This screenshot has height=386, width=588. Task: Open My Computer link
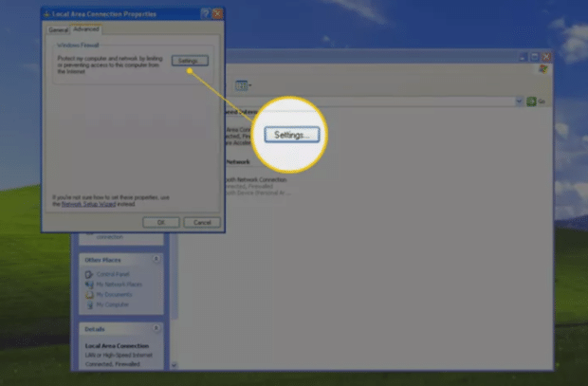[x=113, y=304]
